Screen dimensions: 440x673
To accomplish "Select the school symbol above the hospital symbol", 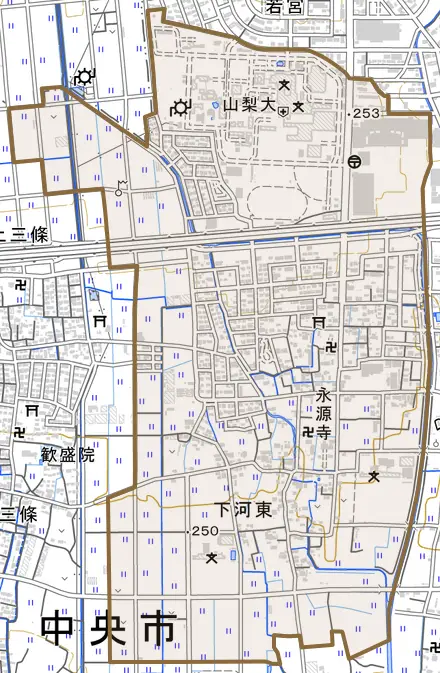I will point(284,85).
